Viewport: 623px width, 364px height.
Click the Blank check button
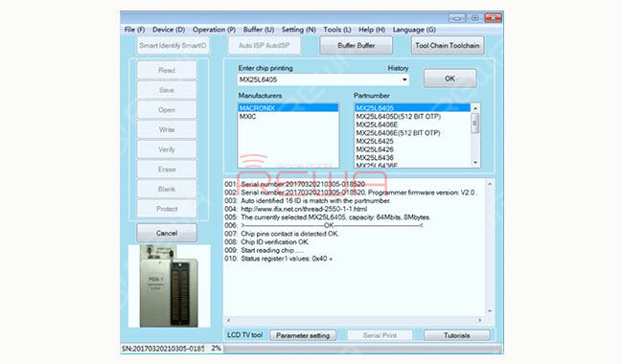coord(167,189)
